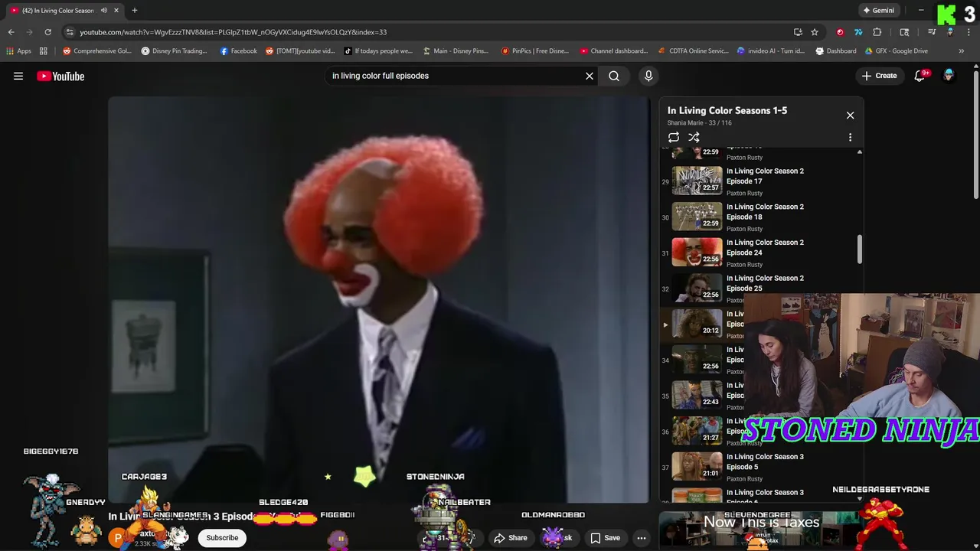
Task: Open a new tab with plus button
Action: click(134, 11)
